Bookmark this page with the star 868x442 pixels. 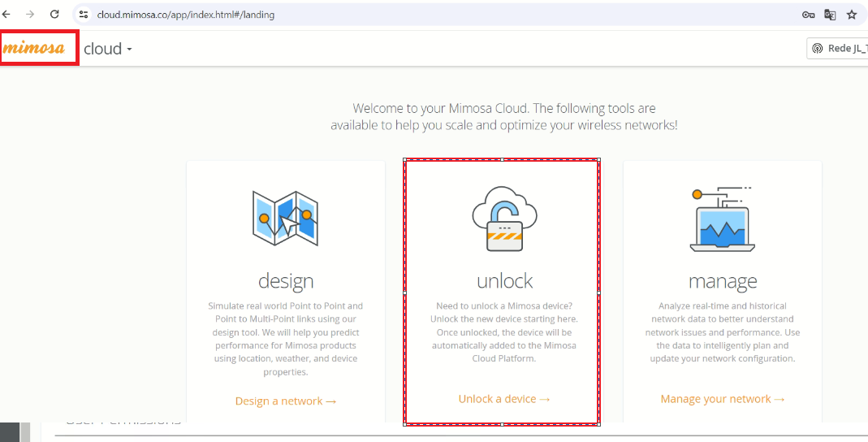coord(852,15)
